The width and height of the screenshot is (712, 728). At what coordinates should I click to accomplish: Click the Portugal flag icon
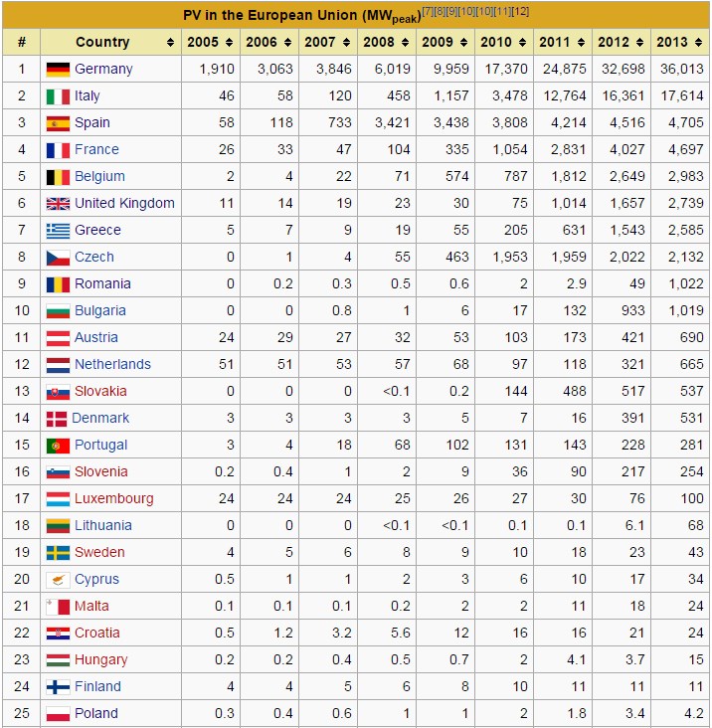[58, 446]
